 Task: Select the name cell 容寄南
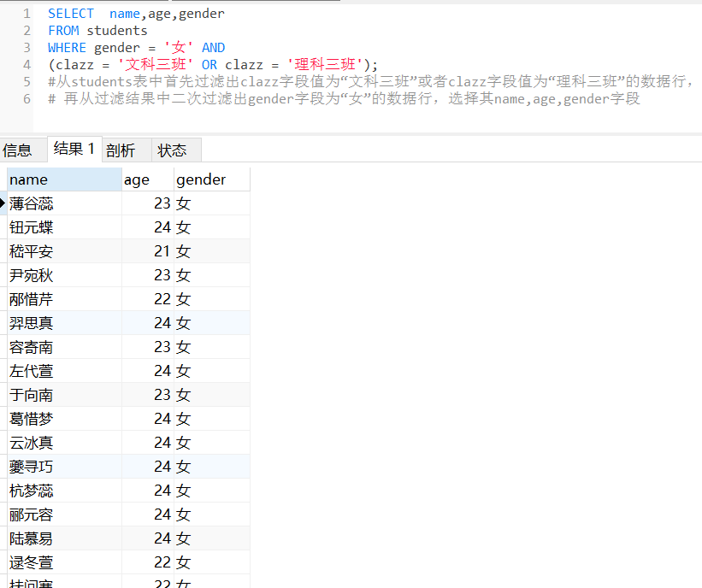tap(64, 347)
